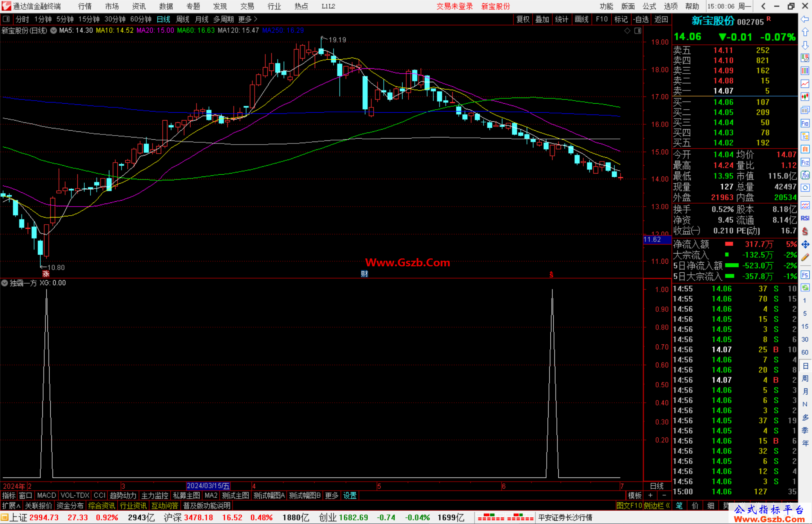Click the 2024/03/15 date marker on timeline
This screenshot has height=524, width=812.
coord(208,486)
